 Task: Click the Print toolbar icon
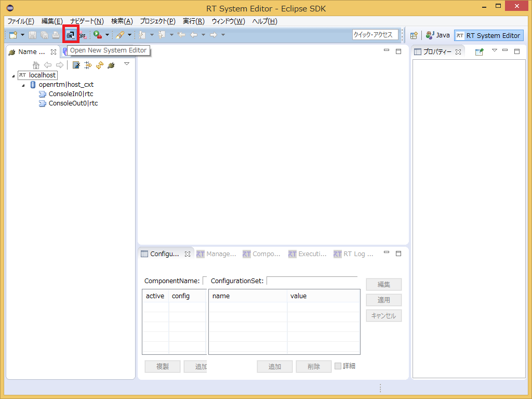tap(56, 35)
